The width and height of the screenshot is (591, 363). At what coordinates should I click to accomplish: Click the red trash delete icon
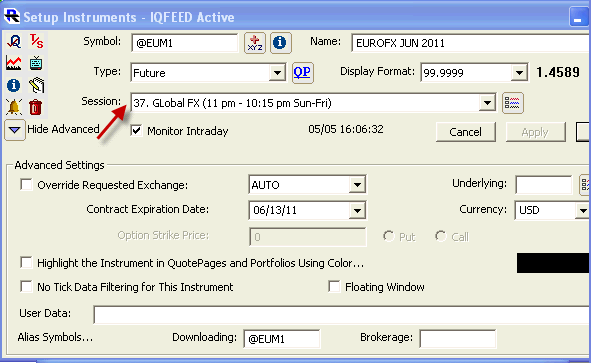point(35,107)
